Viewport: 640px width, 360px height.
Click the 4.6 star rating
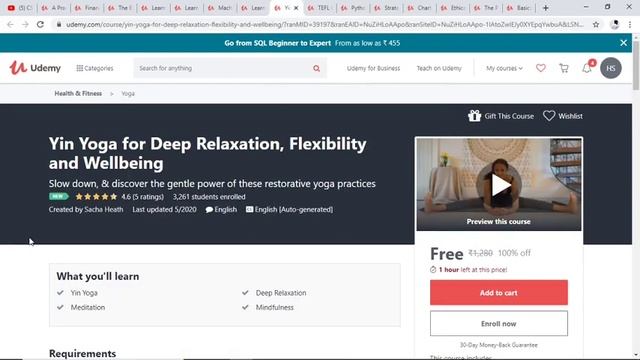click(x=120, y=197)
